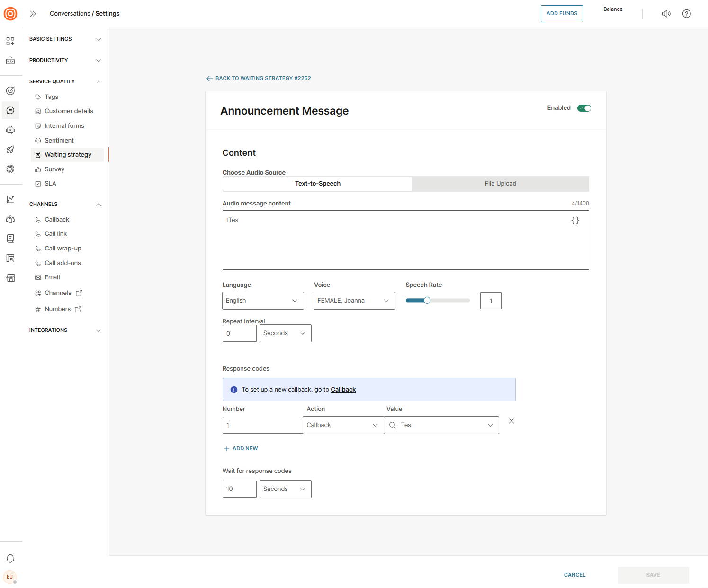Open the Voice dropdown
The image size is (708, 588).
pyautogui.click(x=354, y=301)
